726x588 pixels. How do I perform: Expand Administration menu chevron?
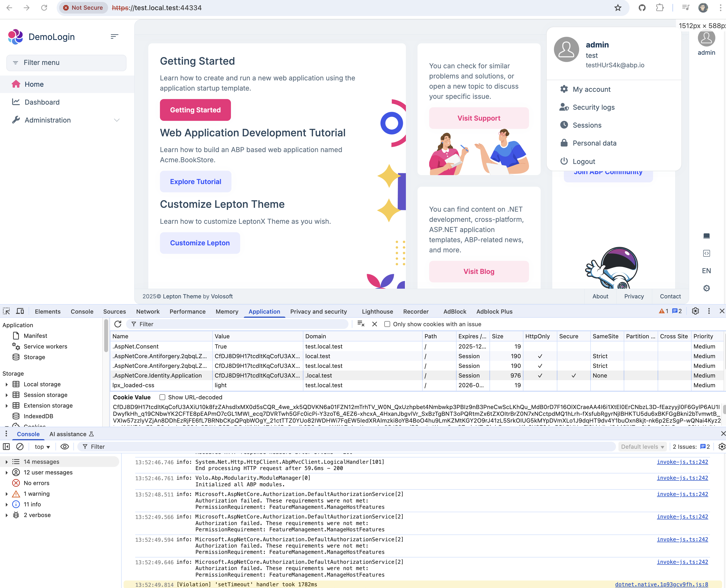click(117, 120)
